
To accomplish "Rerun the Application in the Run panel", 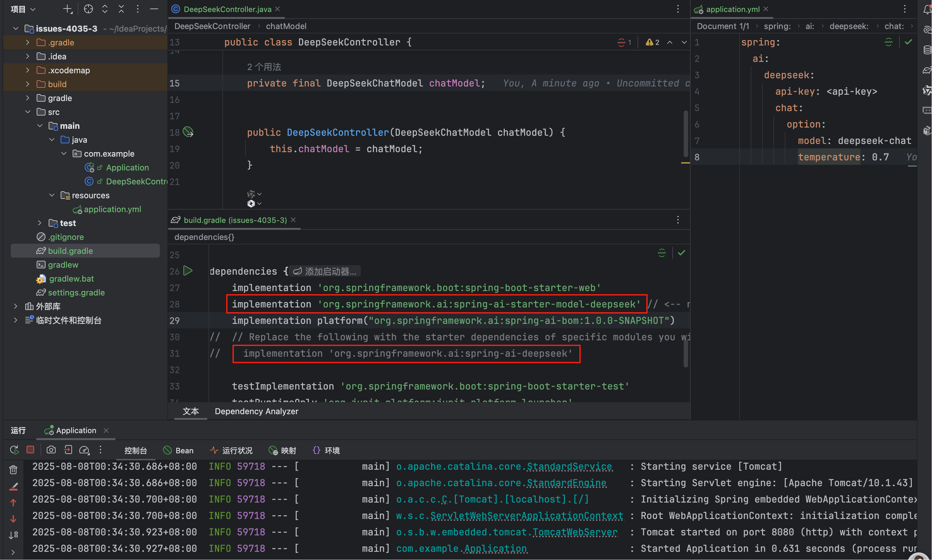I will (x=14, y=450).
